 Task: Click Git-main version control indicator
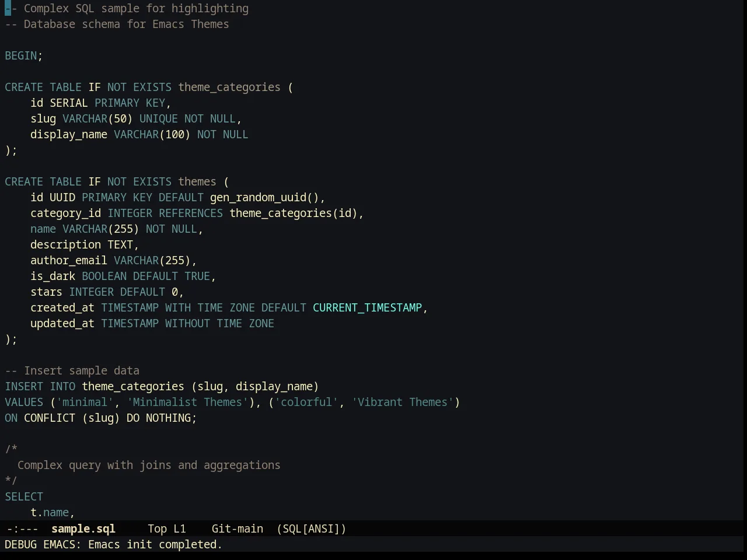coord(237,528)
